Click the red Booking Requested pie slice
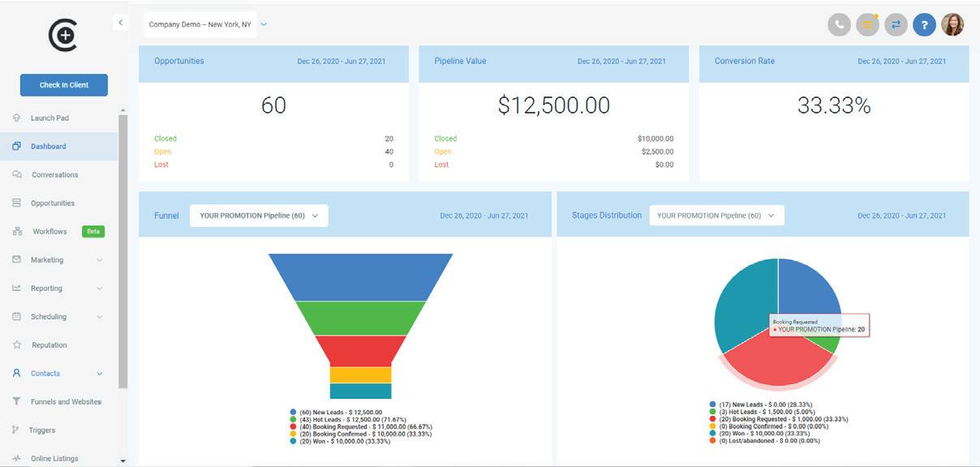Image resolution: width=980 pixels, height=467 pixels. coord(771,361)
